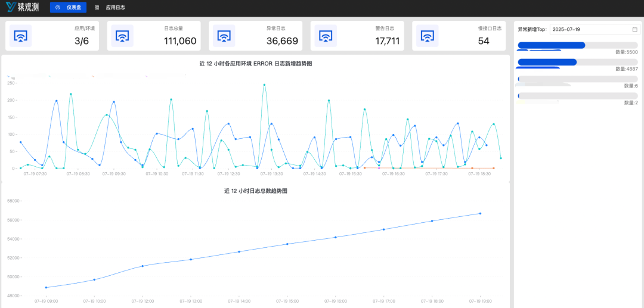The width and height of the screenshot is (644, 308).
Task: Click the 猿观测 logo in the header
Action: point(22,7)
